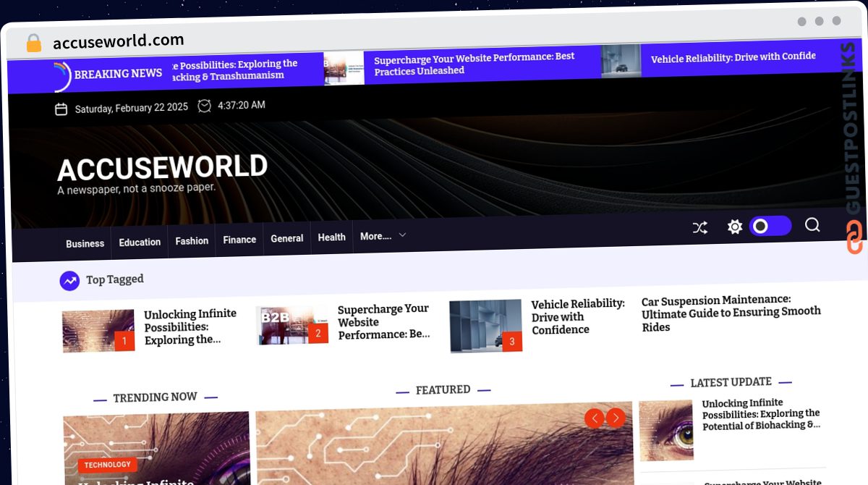The width and height of the screenshot is (868, 485).
Task: Toggle the dark mode switch
Action: tap(770, 227)
